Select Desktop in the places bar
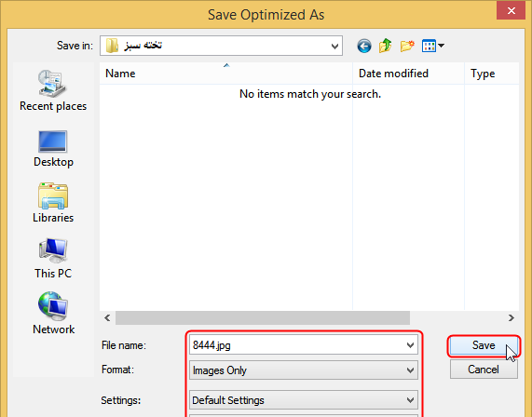This screenshot has height=417, width=532. (53, 149)
